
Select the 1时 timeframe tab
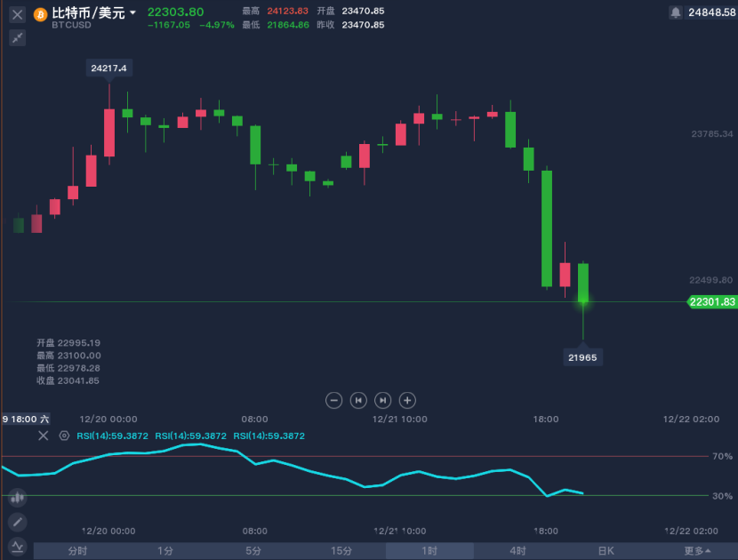(x=429, y=550)
